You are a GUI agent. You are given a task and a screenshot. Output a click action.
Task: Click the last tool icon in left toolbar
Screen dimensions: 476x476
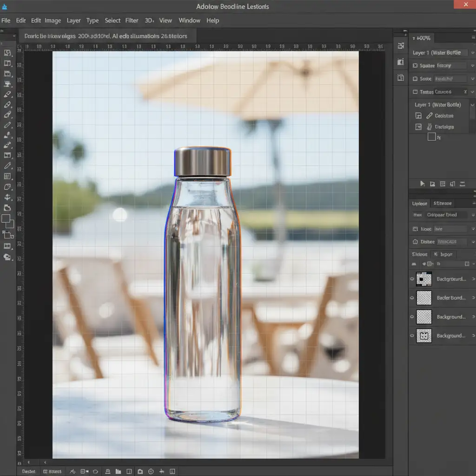(x=7, y=257)
